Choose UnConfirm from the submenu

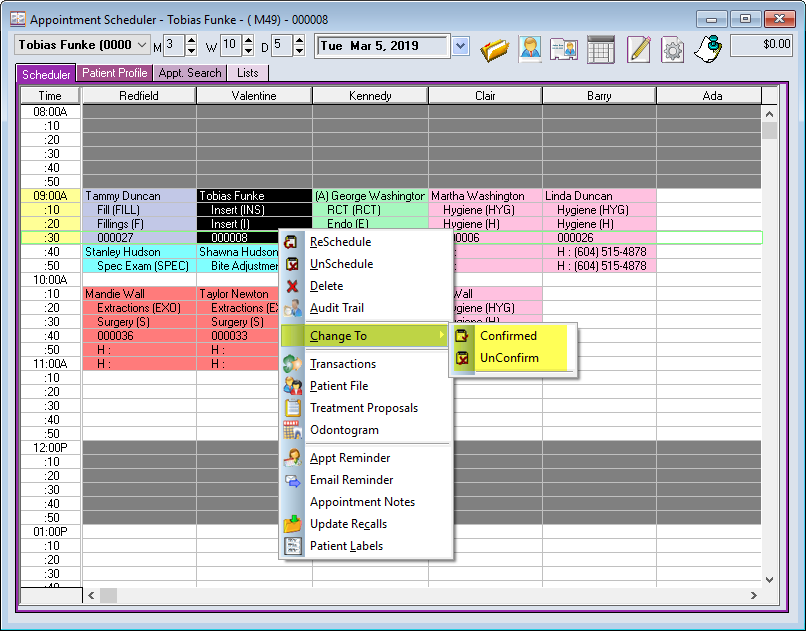pos(509,358)
